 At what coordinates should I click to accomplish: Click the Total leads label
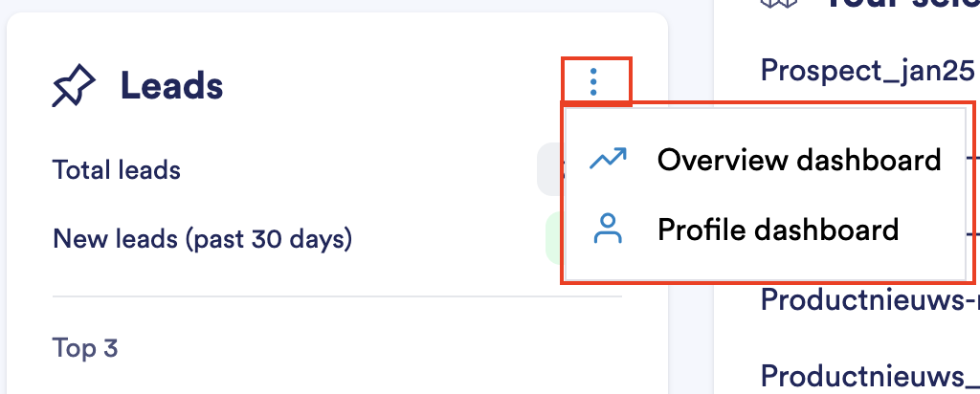[x=117, y=170]
